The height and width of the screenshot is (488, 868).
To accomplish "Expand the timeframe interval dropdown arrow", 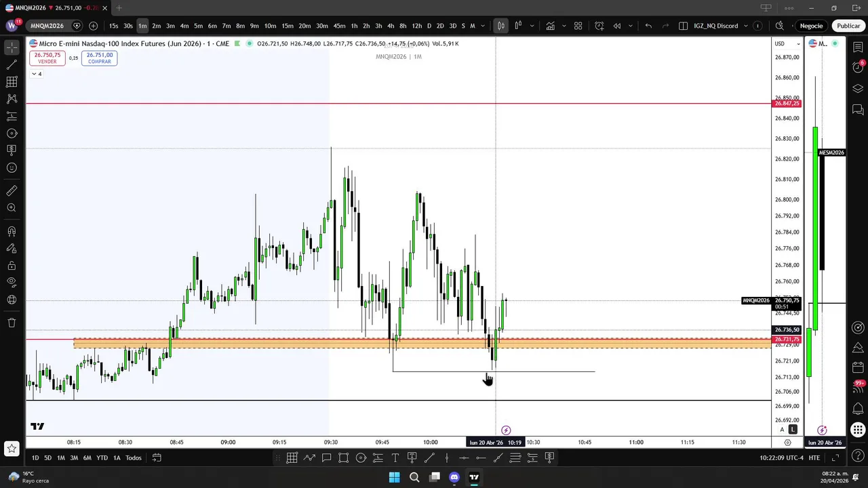I will pos(483,26).
